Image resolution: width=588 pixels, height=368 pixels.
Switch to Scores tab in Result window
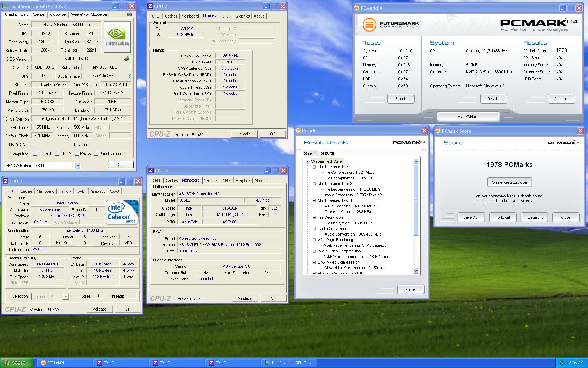pyautogui.click(x=310, y=154)
